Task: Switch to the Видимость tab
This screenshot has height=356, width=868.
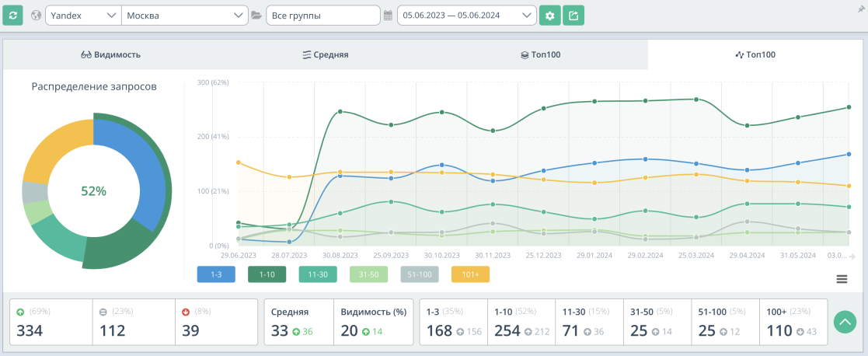Action: 110,55
